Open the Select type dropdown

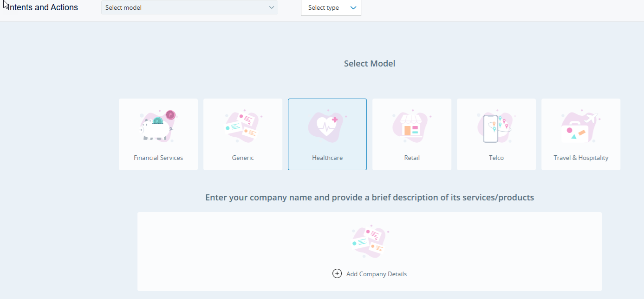[331, 7]
